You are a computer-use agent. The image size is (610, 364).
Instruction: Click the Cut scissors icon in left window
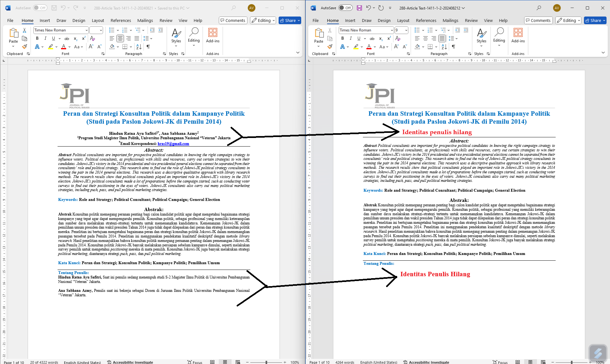coord(24,31)
